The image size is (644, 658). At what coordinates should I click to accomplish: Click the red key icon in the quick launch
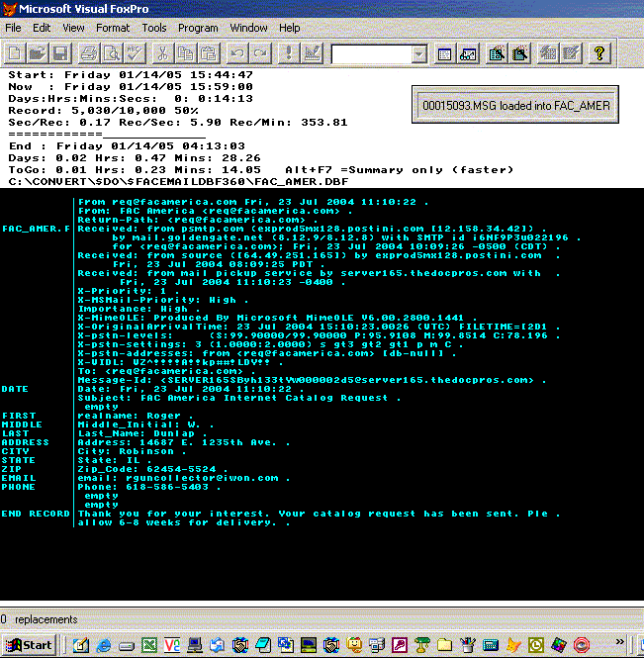point(399,645)
